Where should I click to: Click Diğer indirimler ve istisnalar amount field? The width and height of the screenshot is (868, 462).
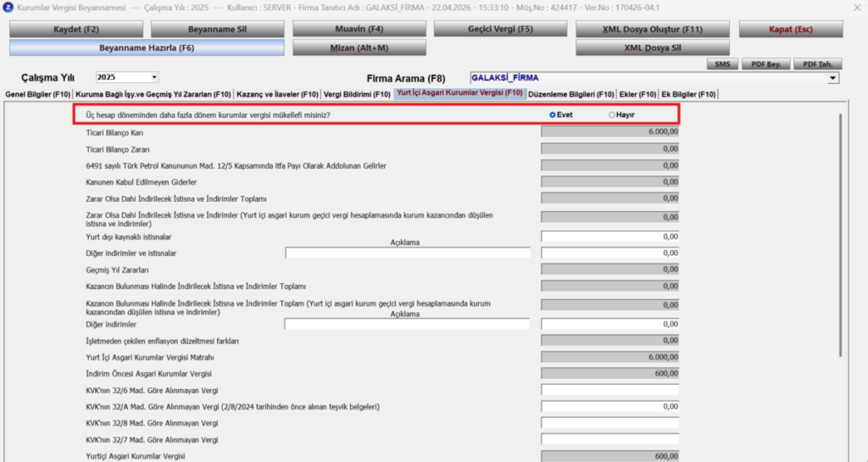point(610,253)
